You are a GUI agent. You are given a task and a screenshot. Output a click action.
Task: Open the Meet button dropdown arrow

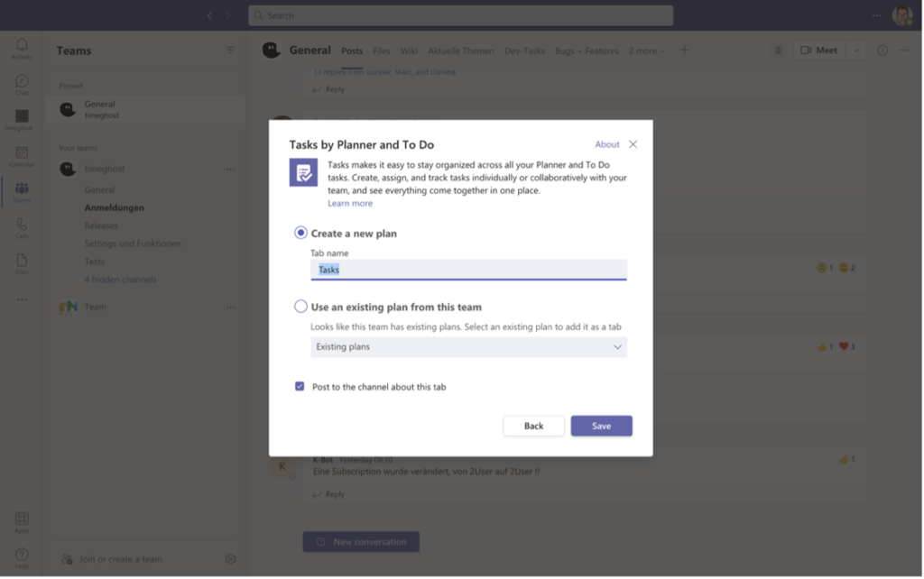pos(856,51)
